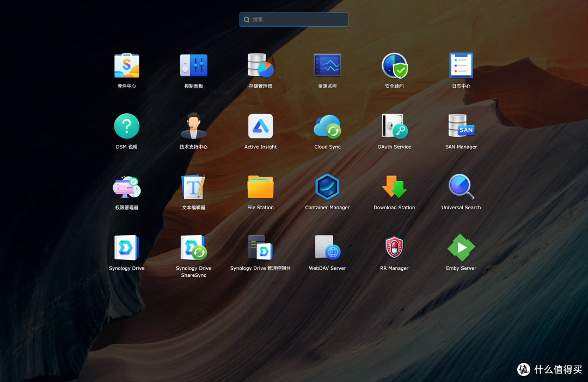Image resolution: width=588 pixels, height=382 pixels.
Task: Launch Container Manager
Action: (327, 187)
